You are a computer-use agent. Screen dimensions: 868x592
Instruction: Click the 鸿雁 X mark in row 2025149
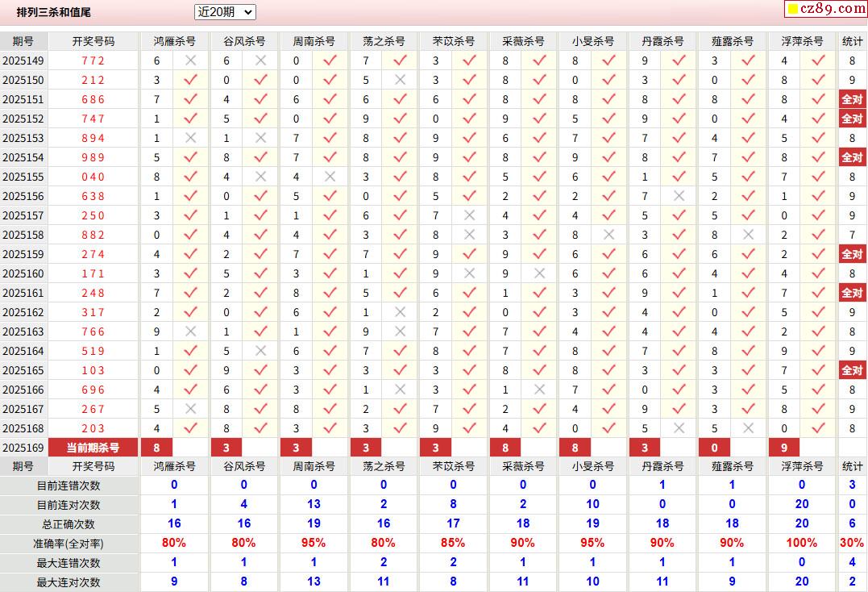pos(190,61)
